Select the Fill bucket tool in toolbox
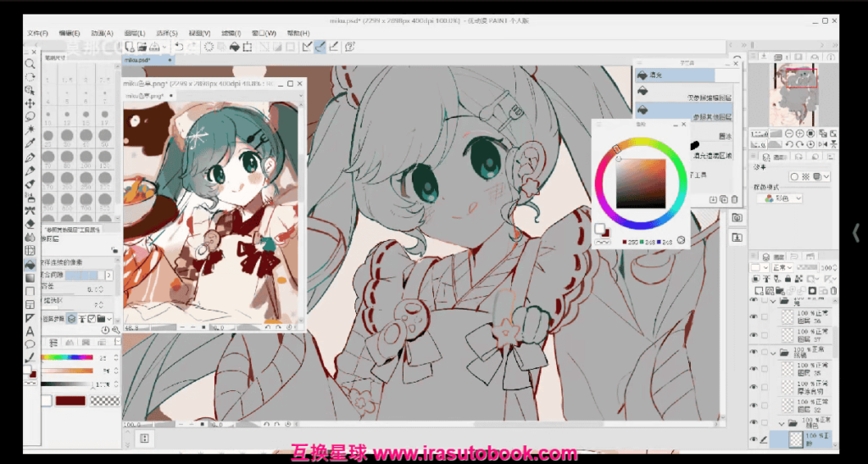This screenshot has width=868, height=464. tap(31, 265)
